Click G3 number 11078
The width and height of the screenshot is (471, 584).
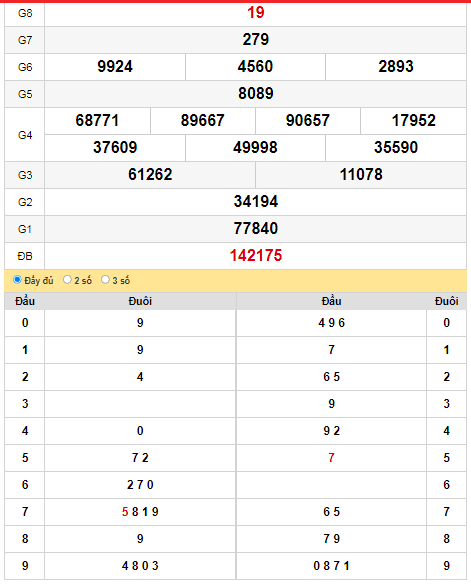tap(361, 175)
